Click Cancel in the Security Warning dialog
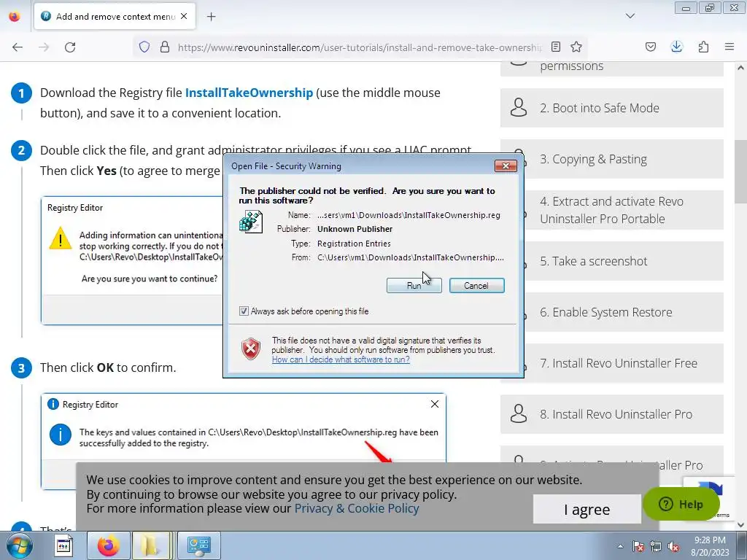 click(x=476, y=285)
